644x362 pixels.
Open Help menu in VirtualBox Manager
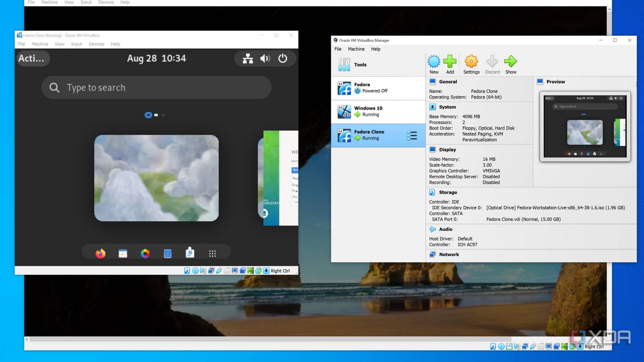[376, 49]
